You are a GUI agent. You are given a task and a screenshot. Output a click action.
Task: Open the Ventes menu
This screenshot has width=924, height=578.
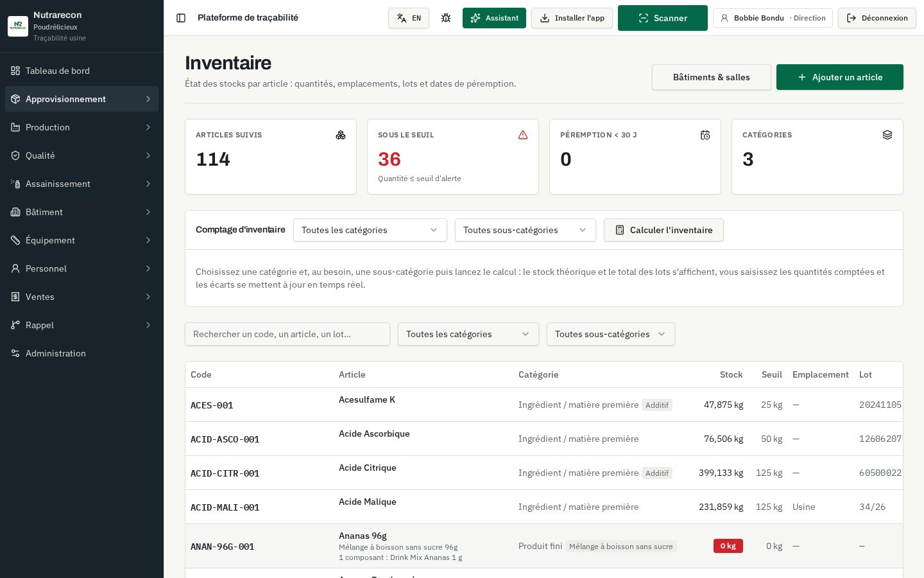pos(81,297)
